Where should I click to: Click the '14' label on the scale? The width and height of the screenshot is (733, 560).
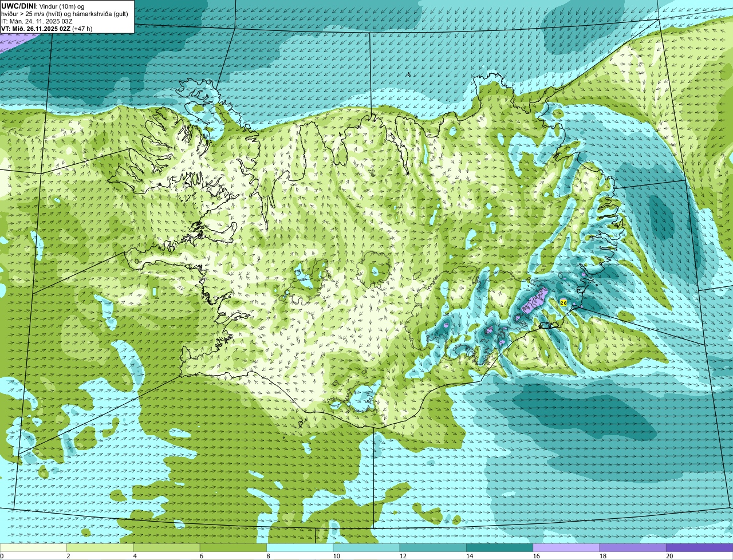coord(470,556)
